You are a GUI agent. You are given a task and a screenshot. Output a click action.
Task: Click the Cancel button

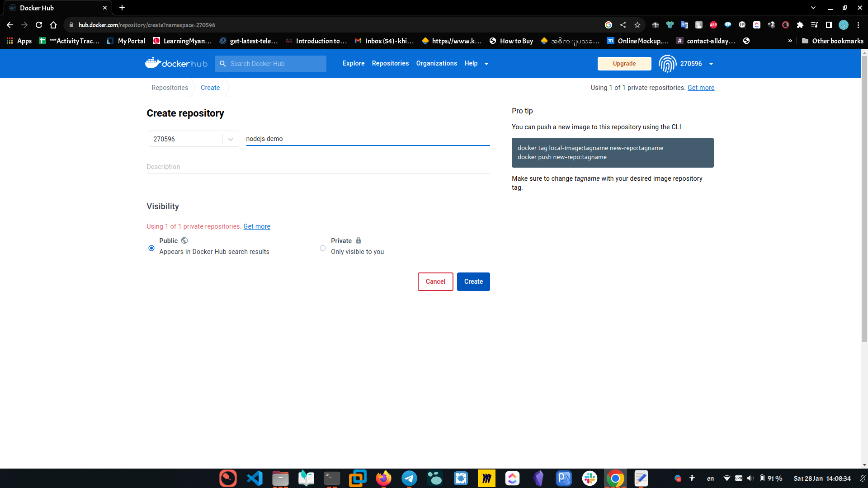[435, 282]
